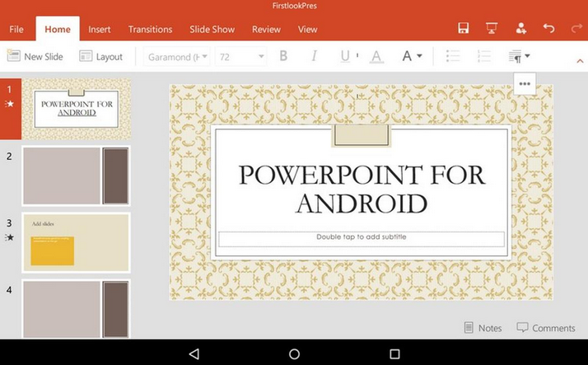588x365 pixels.
Task: Select slide 3 thumbnail with Add slides
Action: (76, 243)
